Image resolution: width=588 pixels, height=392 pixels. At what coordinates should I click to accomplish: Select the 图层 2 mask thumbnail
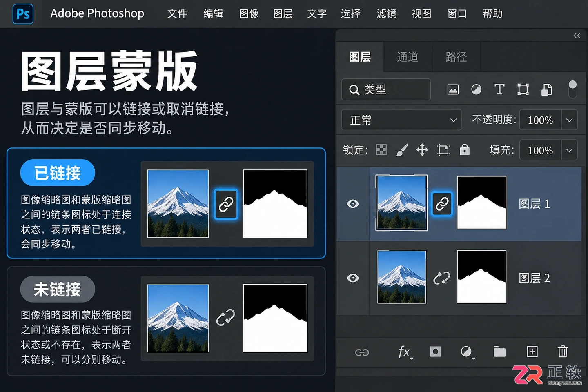click(x=482, y=277)
